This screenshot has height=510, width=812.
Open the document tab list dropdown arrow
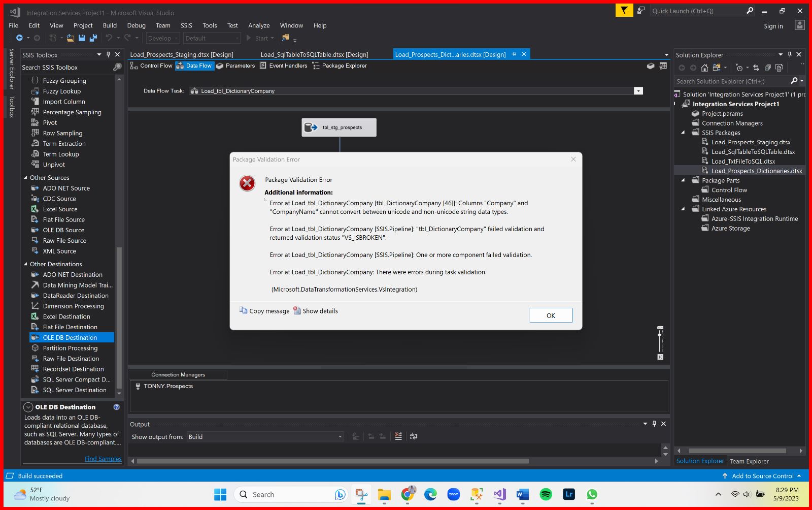[666, 55]
